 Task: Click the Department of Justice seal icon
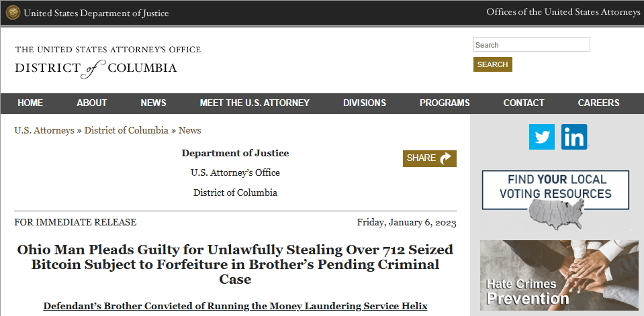(13, 13)
